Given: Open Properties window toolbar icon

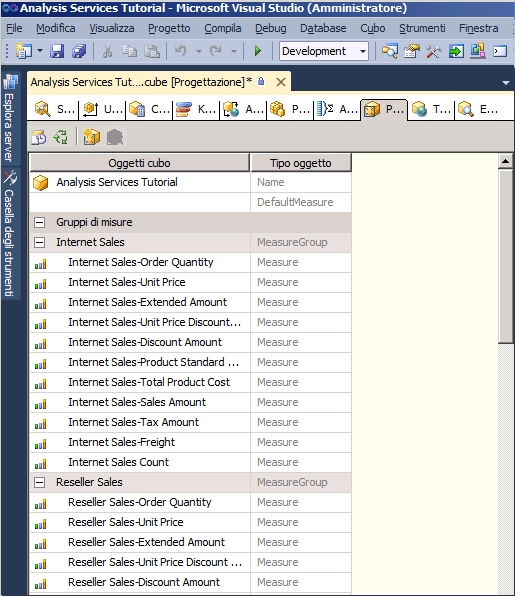Looking at the screenshot, I should click(x=412, y=51).
